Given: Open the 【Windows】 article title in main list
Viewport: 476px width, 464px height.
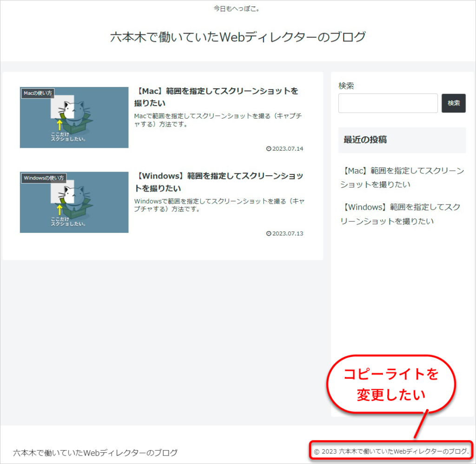Looking at the screenshot, I should pos(218,182).
